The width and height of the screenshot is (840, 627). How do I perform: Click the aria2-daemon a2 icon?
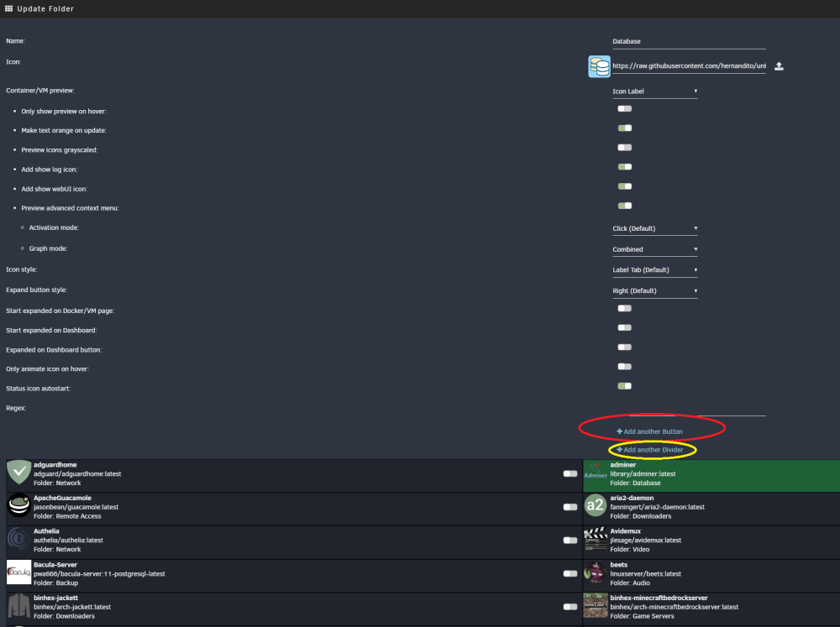coord(596,505)
